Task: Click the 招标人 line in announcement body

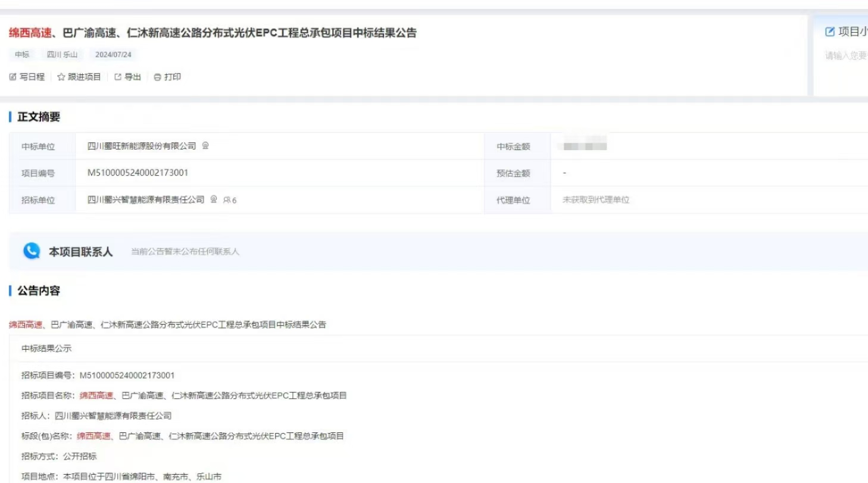Action: [x=96, y=416]
